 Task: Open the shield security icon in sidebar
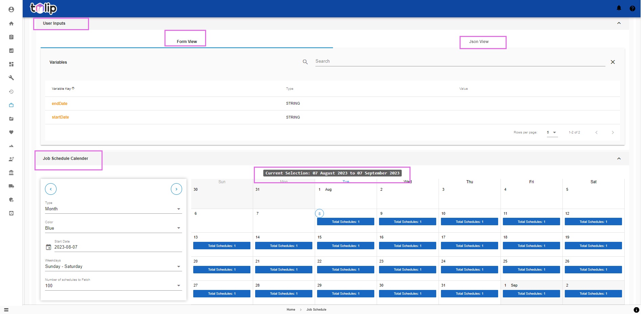pyautogui.click(x=11, y=199)
